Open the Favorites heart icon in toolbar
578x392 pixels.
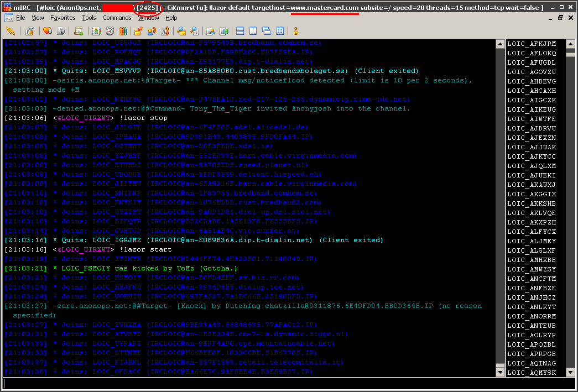coord(47,31)
